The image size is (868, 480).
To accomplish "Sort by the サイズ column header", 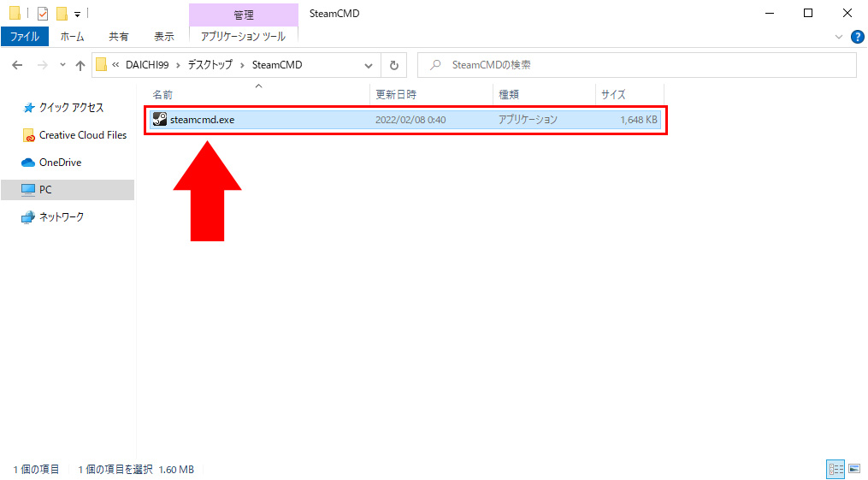I will pos(613,95).
